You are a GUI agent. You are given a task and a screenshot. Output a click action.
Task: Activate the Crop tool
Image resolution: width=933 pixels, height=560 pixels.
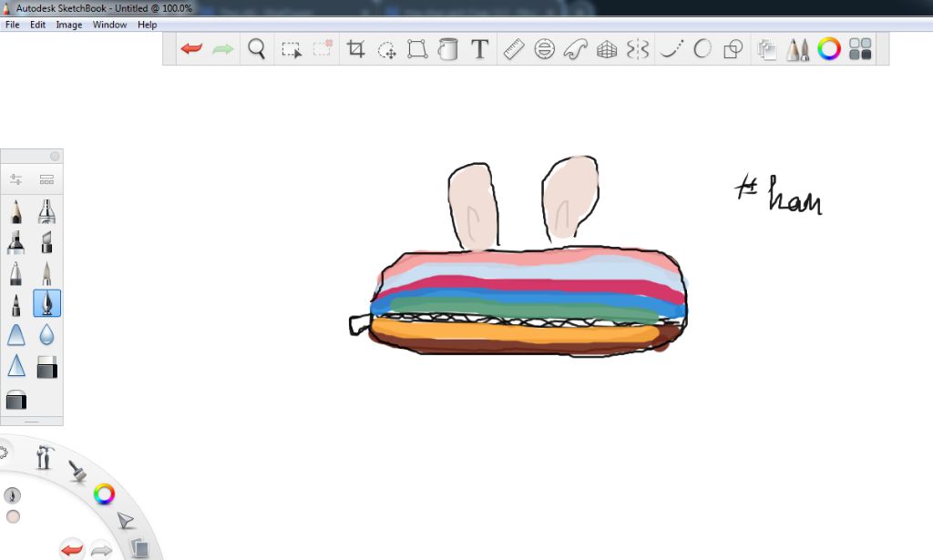click(x=356, y=49)
